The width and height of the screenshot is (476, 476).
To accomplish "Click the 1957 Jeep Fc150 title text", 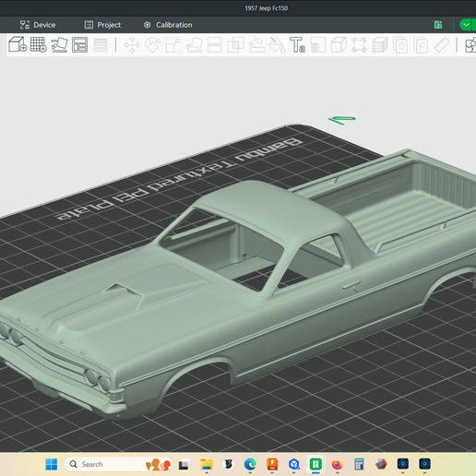I will pos(267,8).
